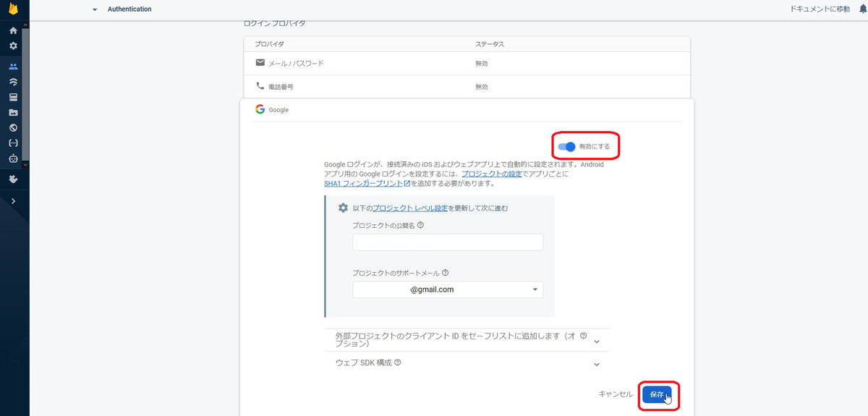Open Machine Learning robot icon in sidebar

coord(13,158)
